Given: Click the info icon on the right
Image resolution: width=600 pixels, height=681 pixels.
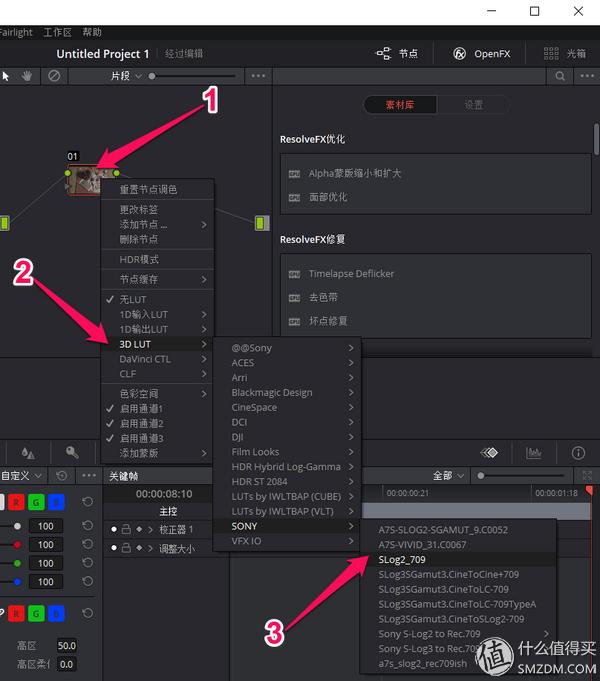Looking at the screenshot, I should pos(577,452).
